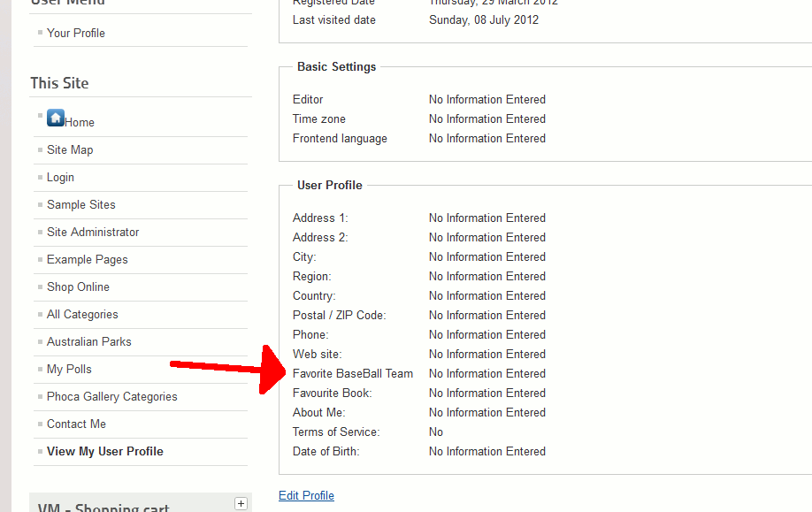Click the 'Sunday, 08 July 2012' date
812x512 pixels.
484,20
